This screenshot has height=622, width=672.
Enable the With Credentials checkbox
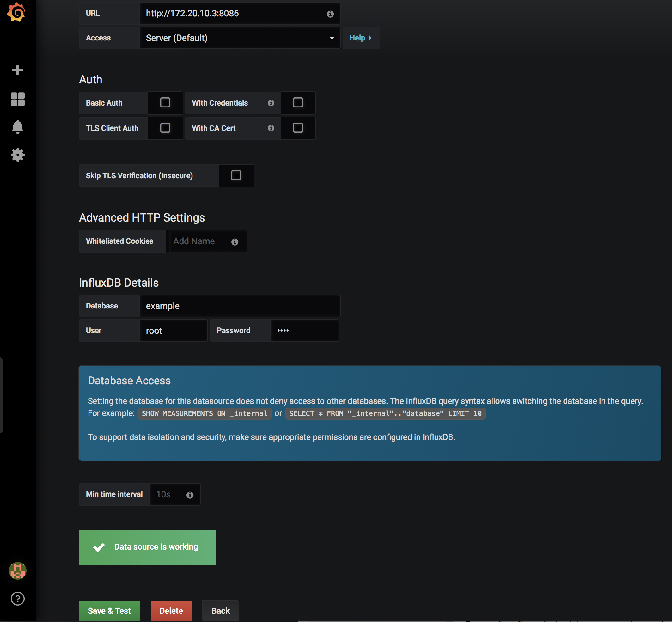297,103
